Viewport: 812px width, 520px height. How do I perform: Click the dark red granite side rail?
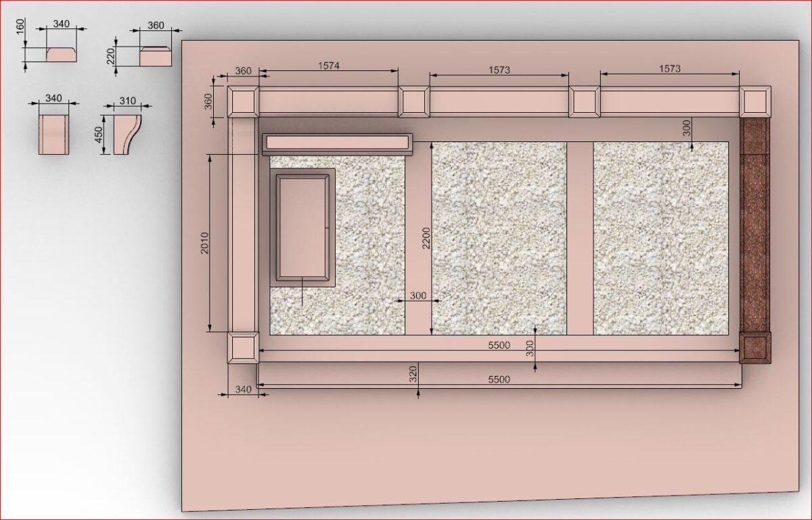point(754,224)
